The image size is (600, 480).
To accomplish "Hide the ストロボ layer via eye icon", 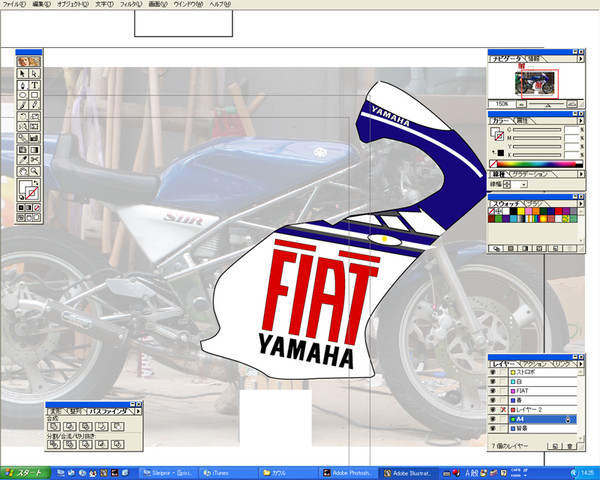I will click(x=493, y=372).
